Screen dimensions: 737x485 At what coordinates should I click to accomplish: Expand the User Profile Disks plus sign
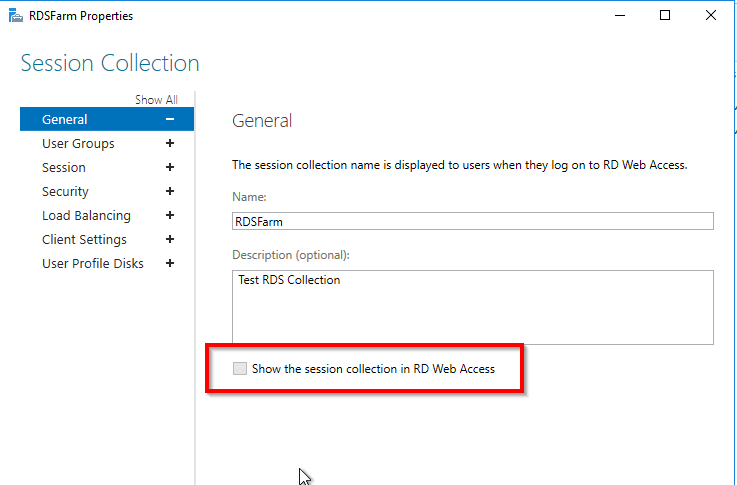pos(170,263)
